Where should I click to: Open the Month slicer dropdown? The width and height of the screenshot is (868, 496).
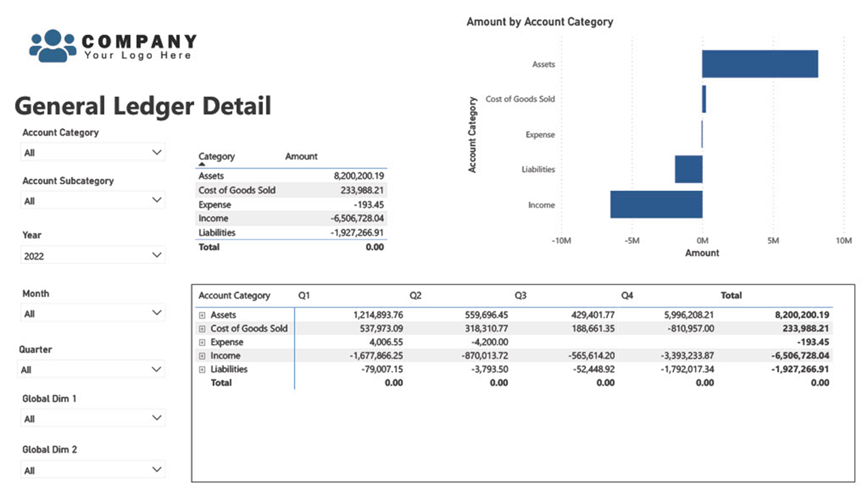pos(156,313)
